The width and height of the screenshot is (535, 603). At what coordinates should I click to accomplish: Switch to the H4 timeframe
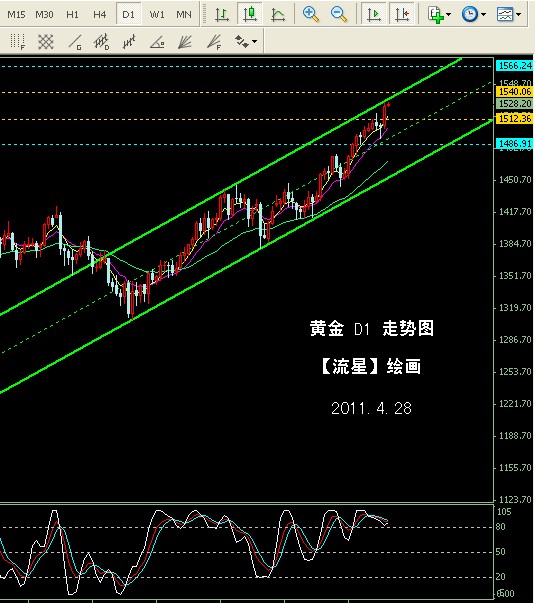[x=100, y=15]
